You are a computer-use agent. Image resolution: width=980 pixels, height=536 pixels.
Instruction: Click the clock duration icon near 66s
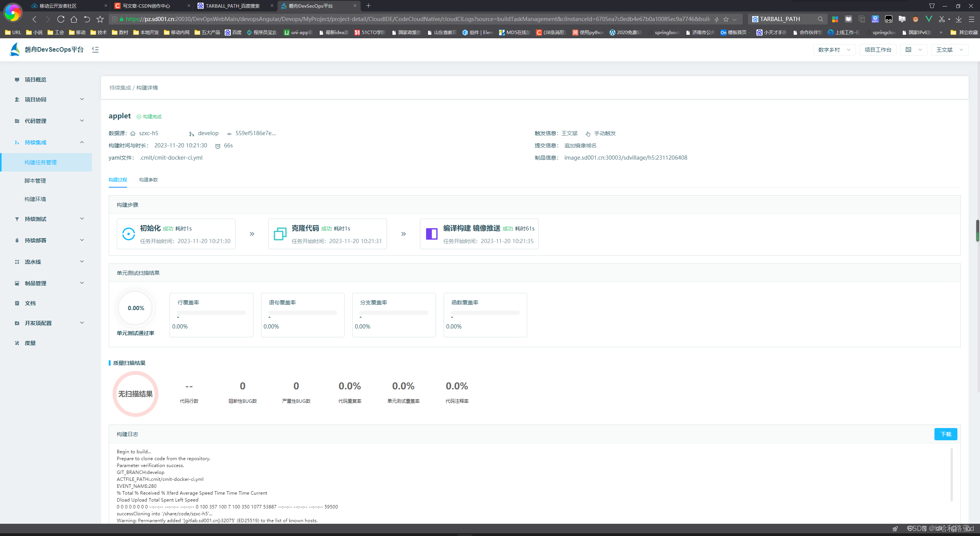(218, 146)
